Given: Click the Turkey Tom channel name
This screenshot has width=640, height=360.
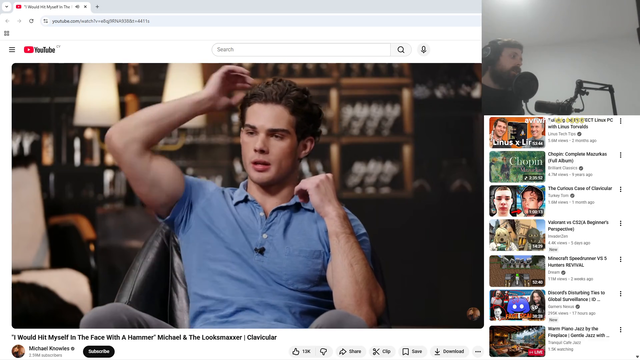Looking at the screenshot, I should point(558,196).
